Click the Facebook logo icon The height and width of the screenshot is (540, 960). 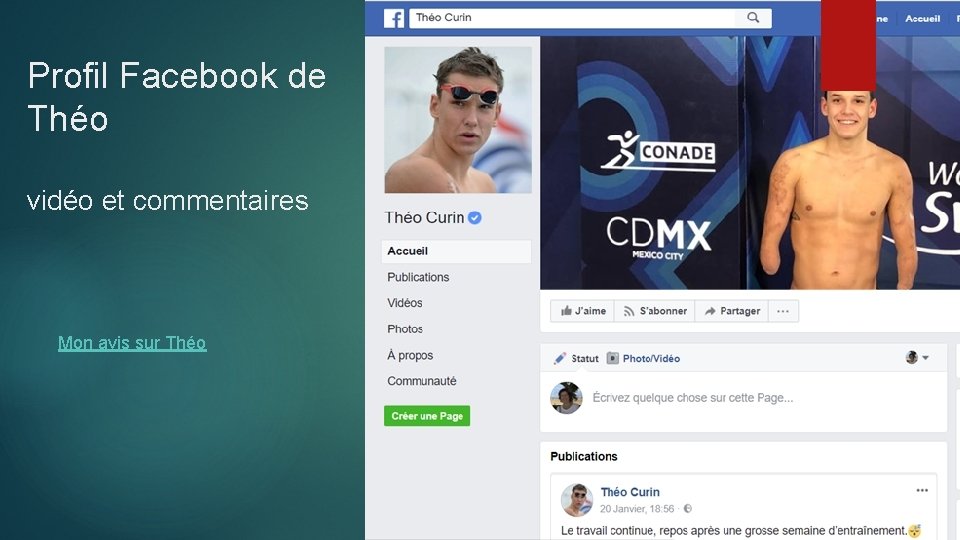[x=394, y=18]
